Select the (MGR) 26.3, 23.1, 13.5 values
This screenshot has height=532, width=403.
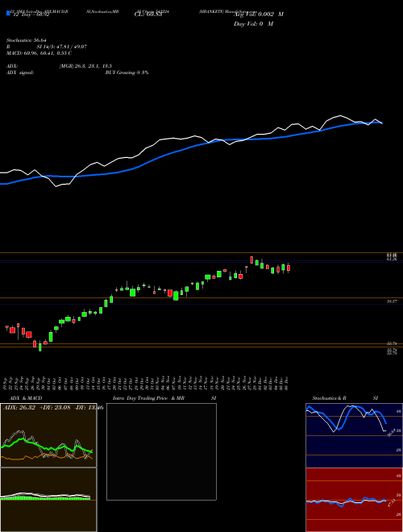tap(85, 66)
